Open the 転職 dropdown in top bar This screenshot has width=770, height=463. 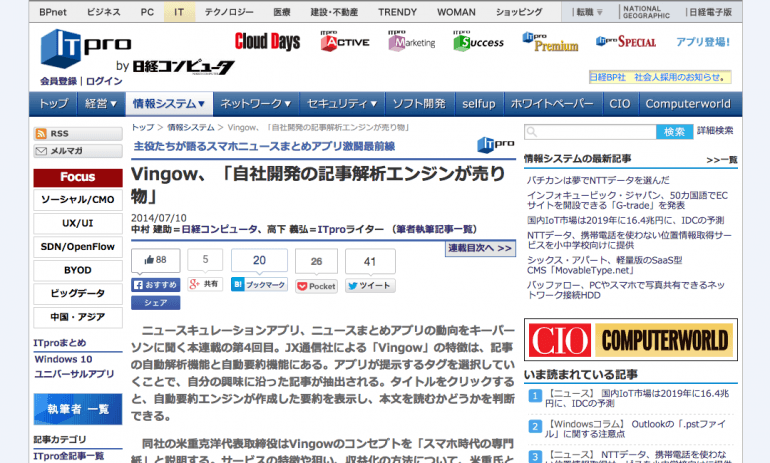tap(589, 12)
